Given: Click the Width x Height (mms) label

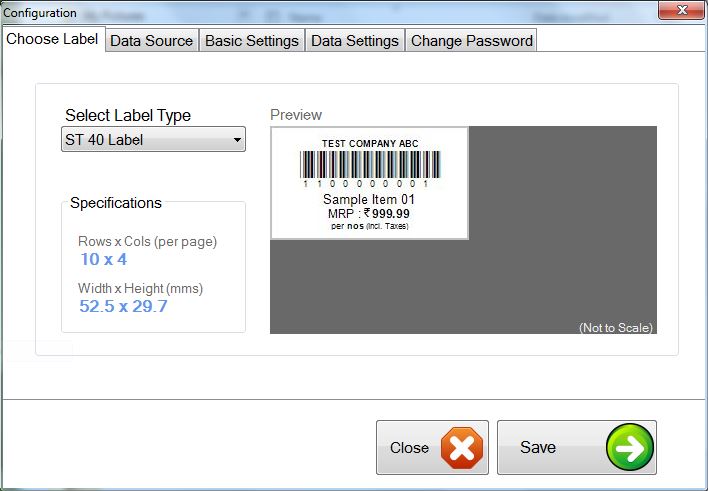Looking at the screenshot, I should [140, 288].
